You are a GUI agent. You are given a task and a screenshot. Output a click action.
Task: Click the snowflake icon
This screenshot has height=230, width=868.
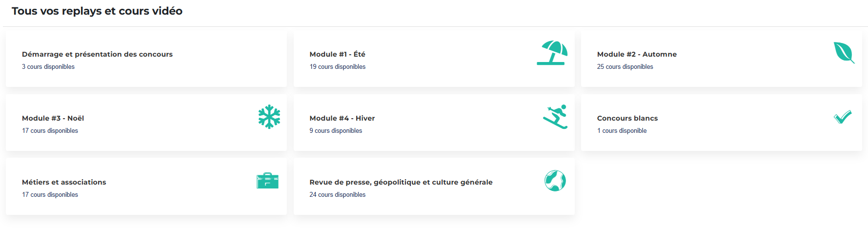click(269, 117)
